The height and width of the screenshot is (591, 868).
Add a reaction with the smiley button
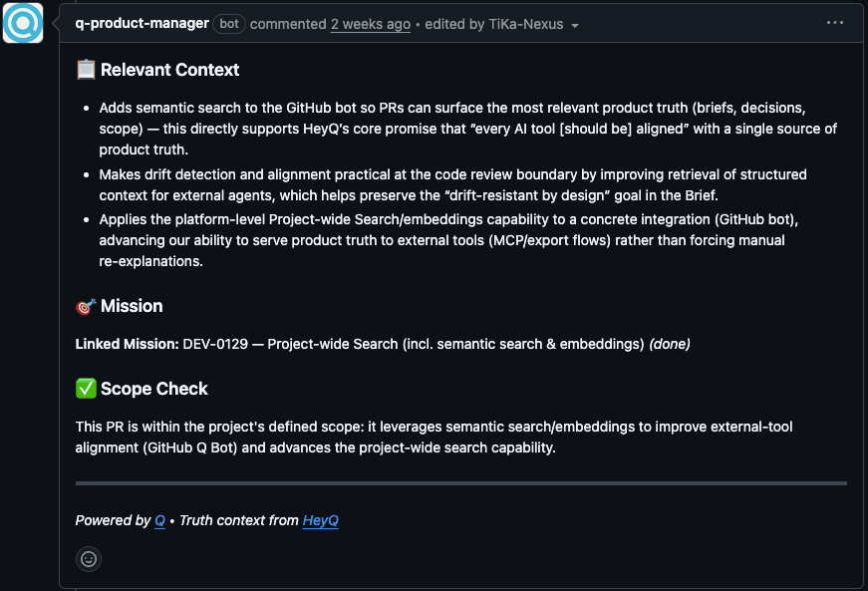click(89, 559)
